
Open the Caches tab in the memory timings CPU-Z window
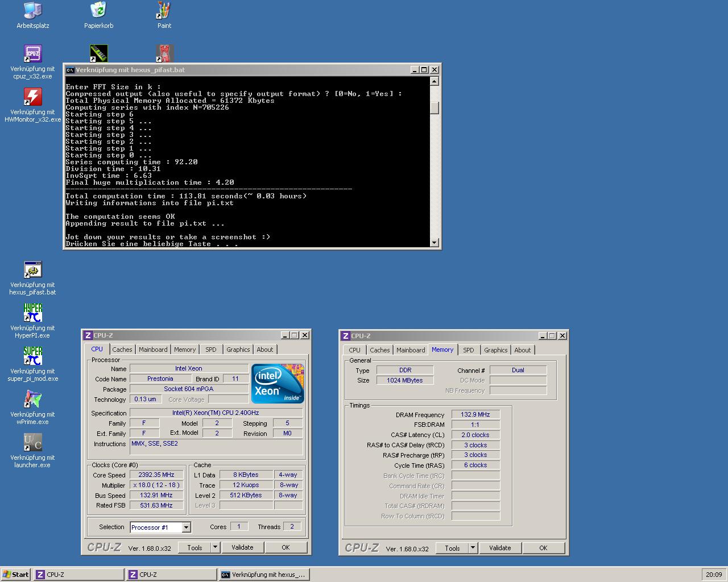[x=379, y=350]
